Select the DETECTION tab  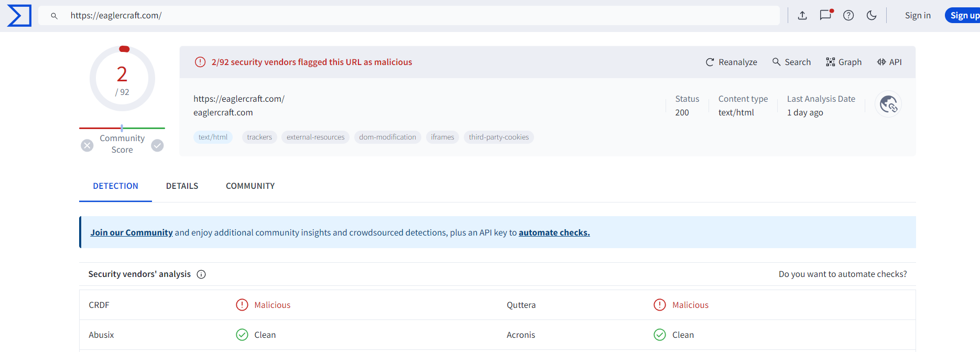[115, 186]
